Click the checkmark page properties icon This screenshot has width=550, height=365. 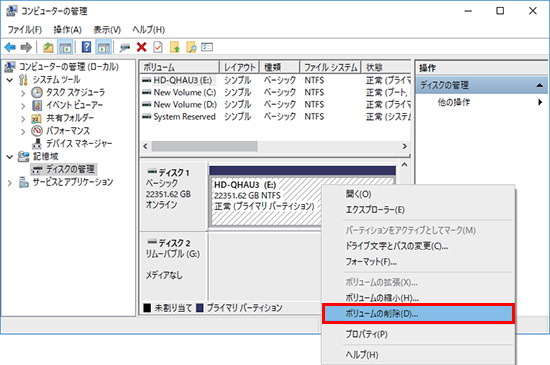(x=158, y=47)
